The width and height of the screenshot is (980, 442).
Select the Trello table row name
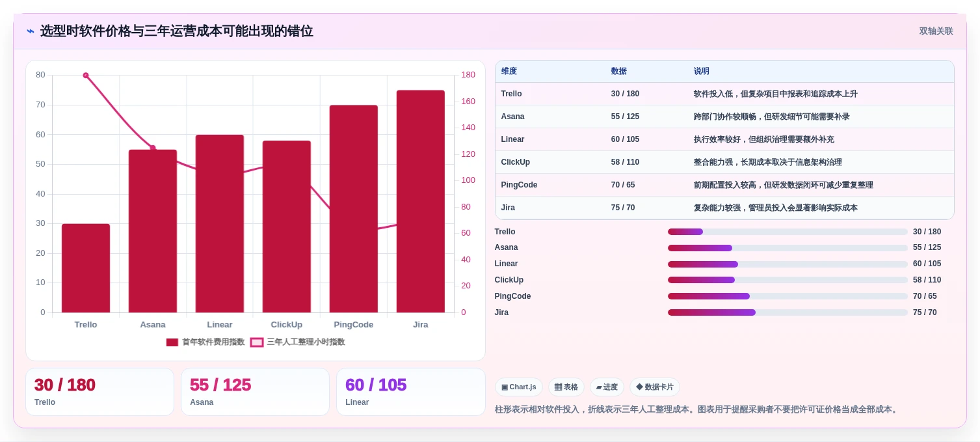512,94
